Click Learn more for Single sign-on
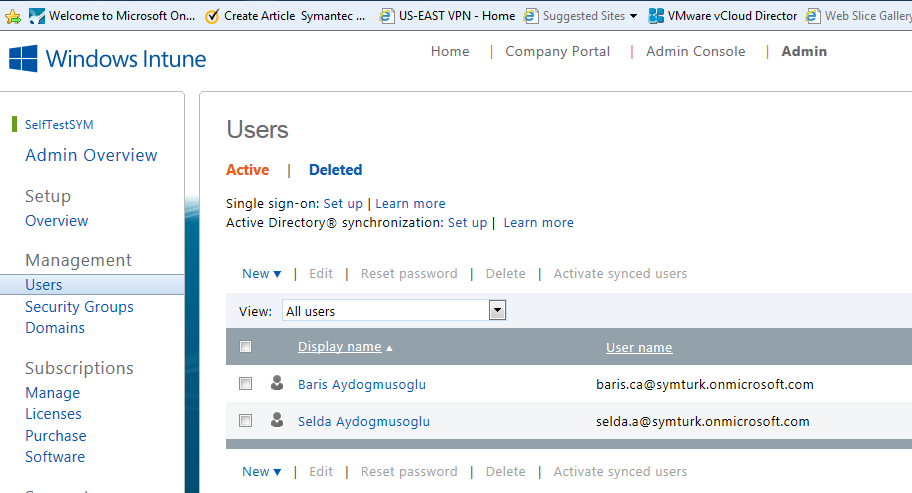This screenshot has width=912, height=493. tap(410, 203)
